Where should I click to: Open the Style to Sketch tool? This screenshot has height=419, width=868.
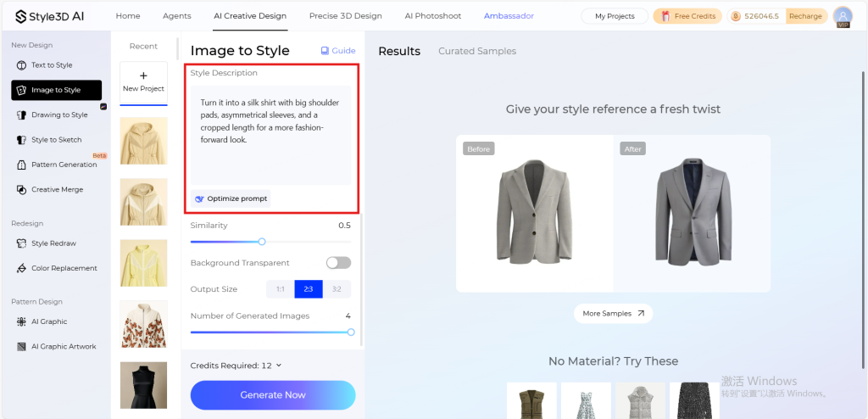(56, 140)
